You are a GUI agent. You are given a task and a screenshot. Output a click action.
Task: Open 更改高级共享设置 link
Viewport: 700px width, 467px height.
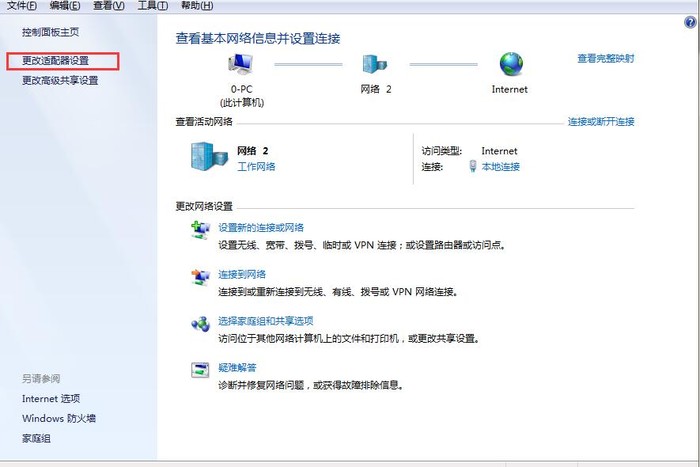[x=60, y=81]
